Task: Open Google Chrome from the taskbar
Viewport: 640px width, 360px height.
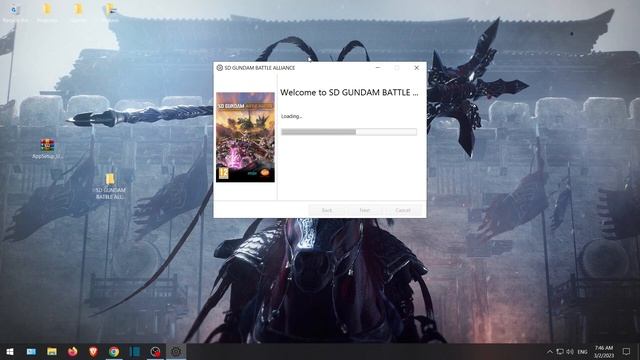Action: 114,351
